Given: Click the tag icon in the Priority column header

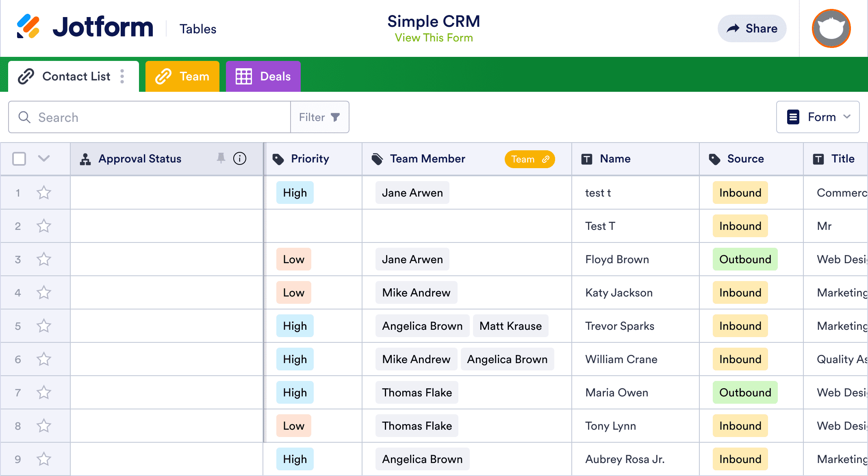Looking at the screenshot, I should [278, 159].
